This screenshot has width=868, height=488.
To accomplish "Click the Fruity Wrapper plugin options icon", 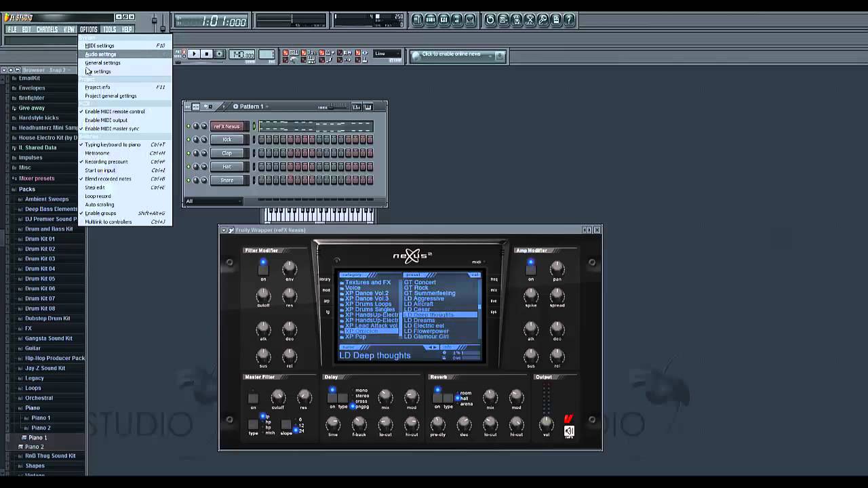I will 231,230.
